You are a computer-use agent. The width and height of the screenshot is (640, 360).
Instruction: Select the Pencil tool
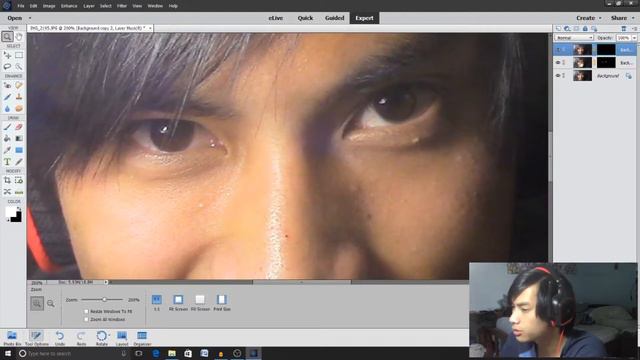(19, 162)
